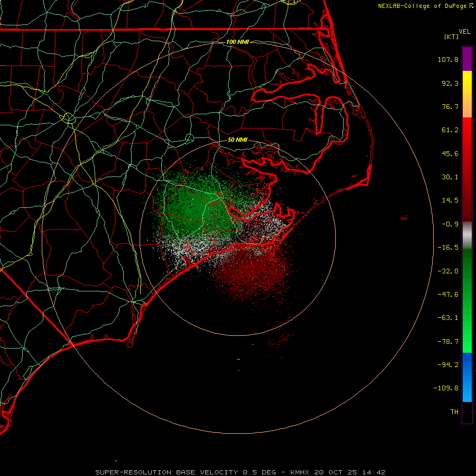476x476 pixels.
Task: Click the 50 NMI range ring label
Action: (x=237, y=140)
